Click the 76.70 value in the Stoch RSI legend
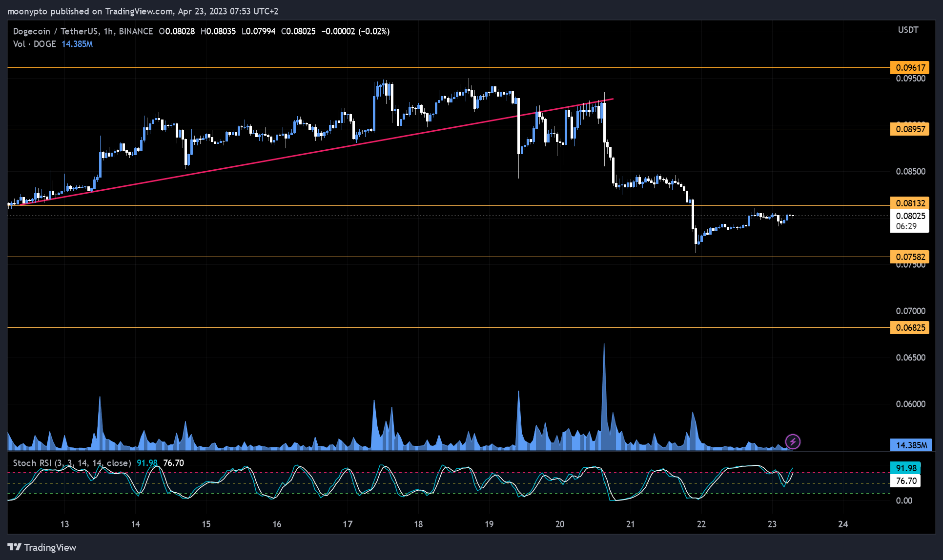The width and height of the screenshot is (943, 560). [x=173, y=463]
